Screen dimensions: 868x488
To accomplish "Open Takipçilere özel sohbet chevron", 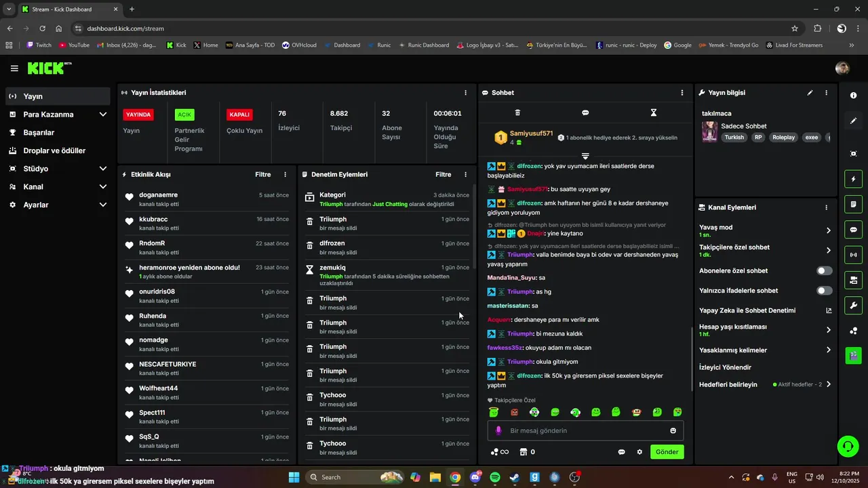I will (x=828, y=251).
